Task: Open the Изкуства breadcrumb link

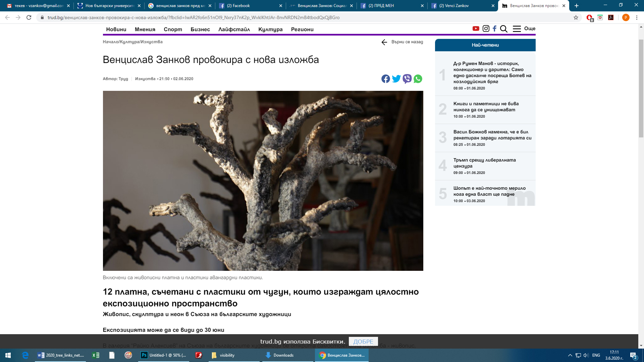Action: [152, 42]
